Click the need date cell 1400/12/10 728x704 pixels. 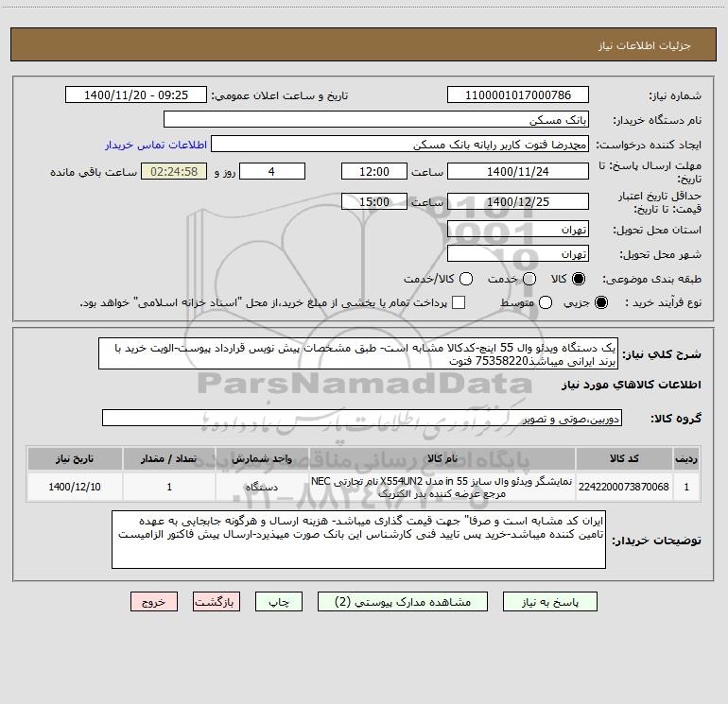click(75, 487)
